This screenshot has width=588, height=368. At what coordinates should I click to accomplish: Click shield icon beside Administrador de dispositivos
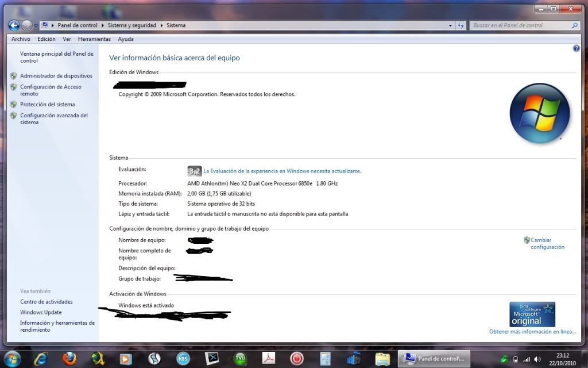click(x=14, y=76)
